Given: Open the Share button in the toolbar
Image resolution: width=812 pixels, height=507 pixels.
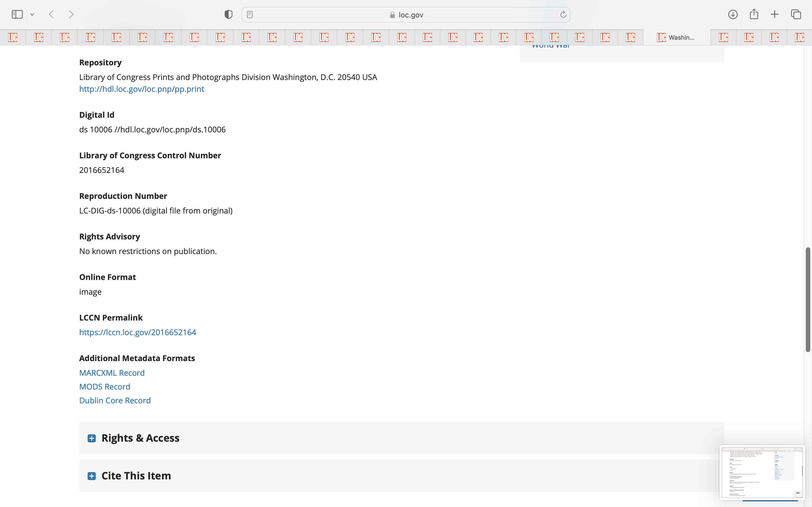Looking at the screenshot, I should pyautogui.click(x=754, y=14).
